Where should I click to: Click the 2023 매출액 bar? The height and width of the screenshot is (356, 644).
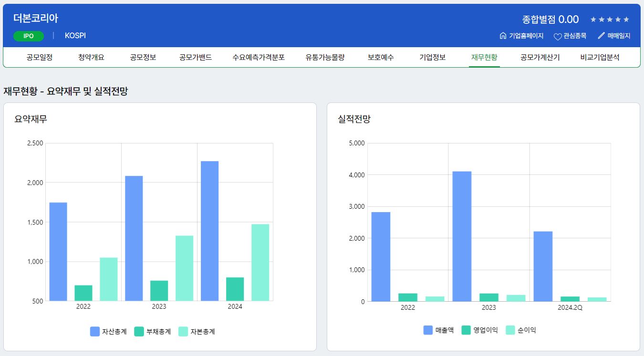462,236
